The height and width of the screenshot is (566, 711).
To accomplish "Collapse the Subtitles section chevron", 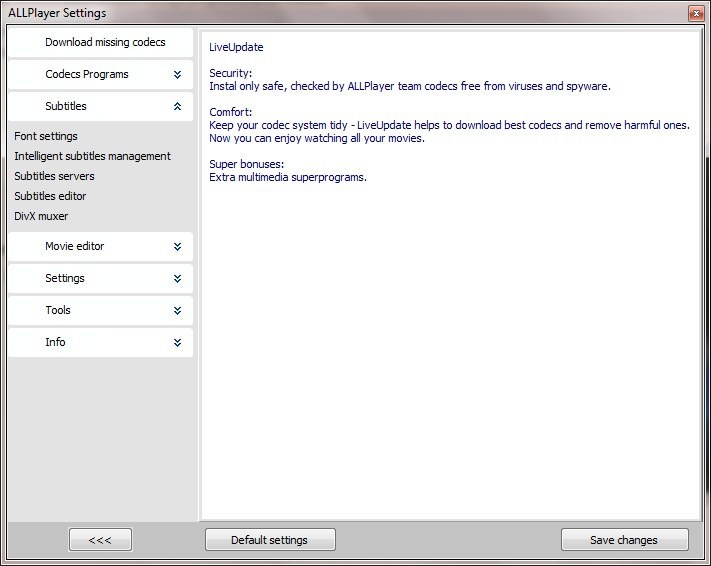I will [x=177, y=106].
